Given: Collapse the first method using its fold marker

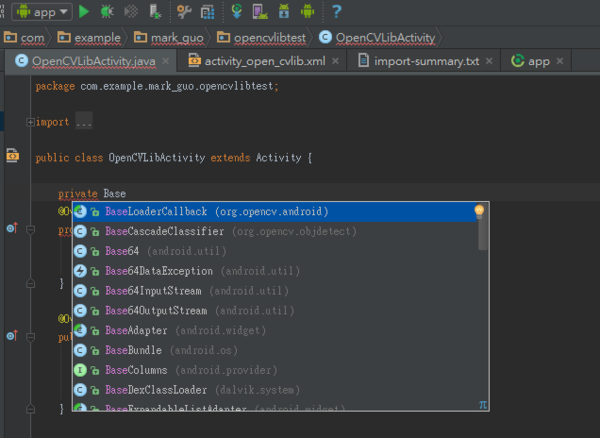Looking at the screenshot, I should 31,229.
